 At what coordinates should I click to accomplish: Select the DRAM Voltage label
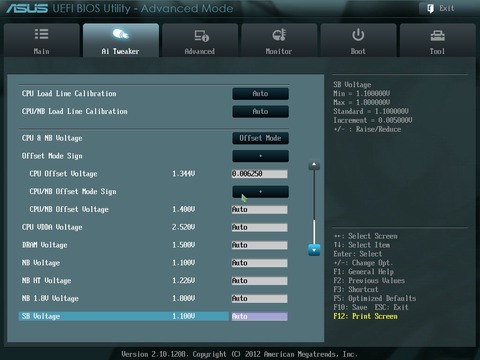[x=45, y=245]
